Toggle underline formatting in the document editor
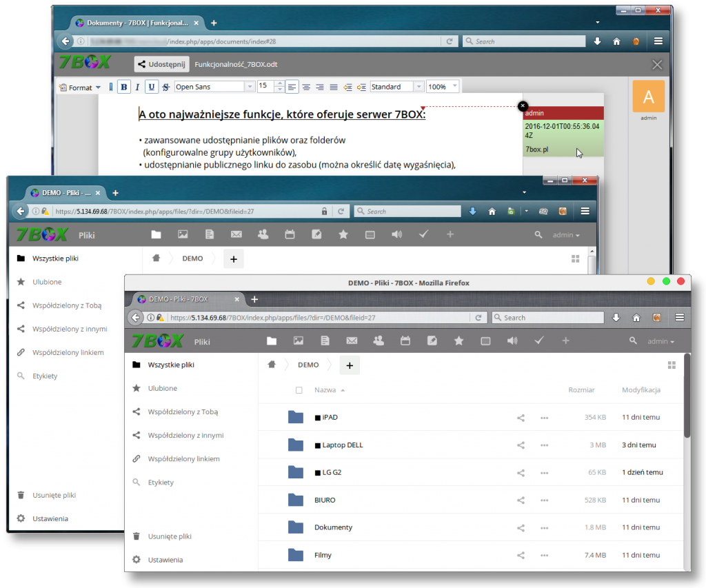706x588 pixels. pos(152,86)
